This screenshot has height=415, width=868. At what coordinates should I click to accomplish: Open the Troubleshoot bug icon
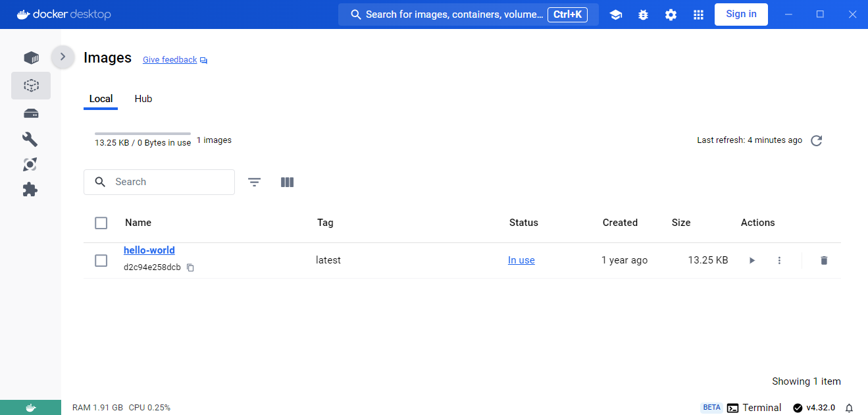click(643, 14)
